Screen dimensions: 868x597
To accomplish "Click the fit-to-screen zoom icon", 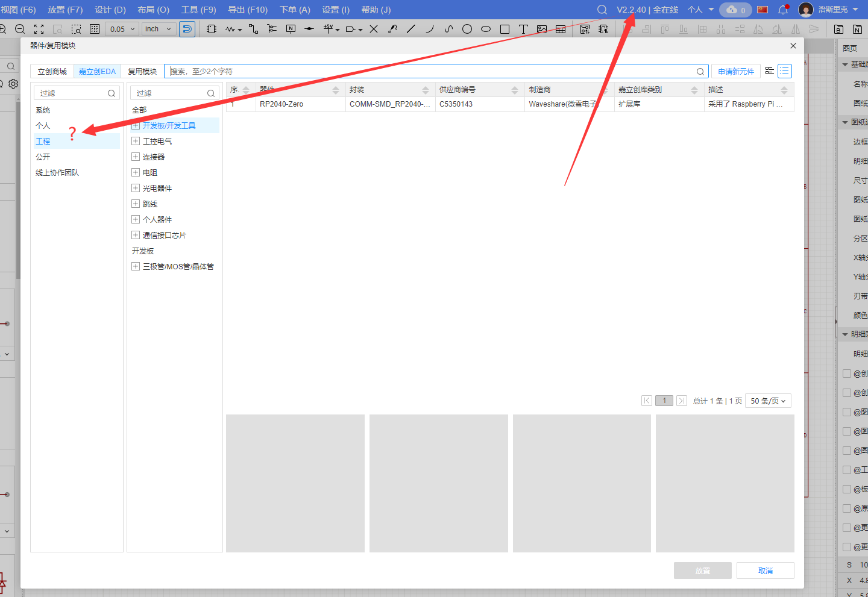I will [39, 29].
